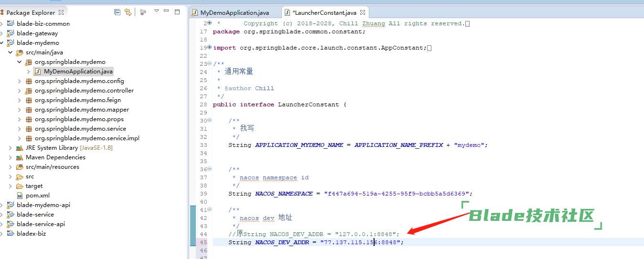Expand the src/main/resources node
644x259 pixels.
point(11,167)
